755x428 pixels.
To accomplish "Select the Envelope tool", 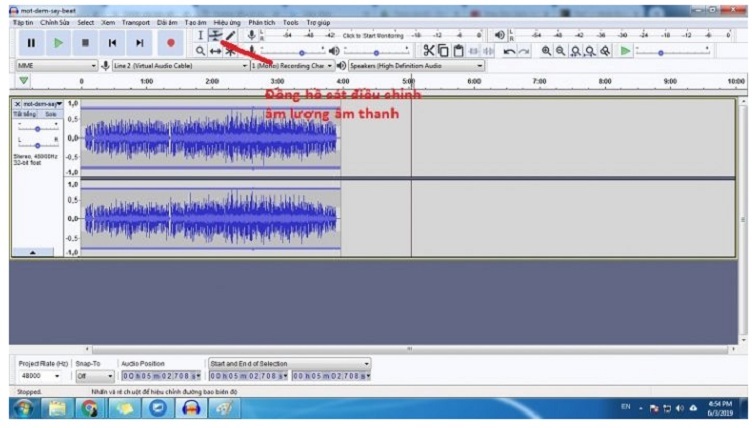I will (215, 36).
